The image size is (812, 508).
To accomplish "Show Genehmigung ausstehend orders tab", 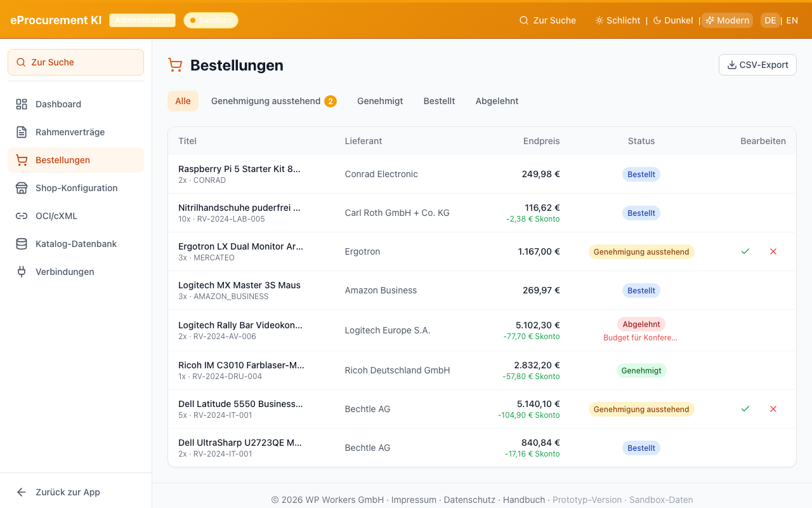I will [273, 101].
